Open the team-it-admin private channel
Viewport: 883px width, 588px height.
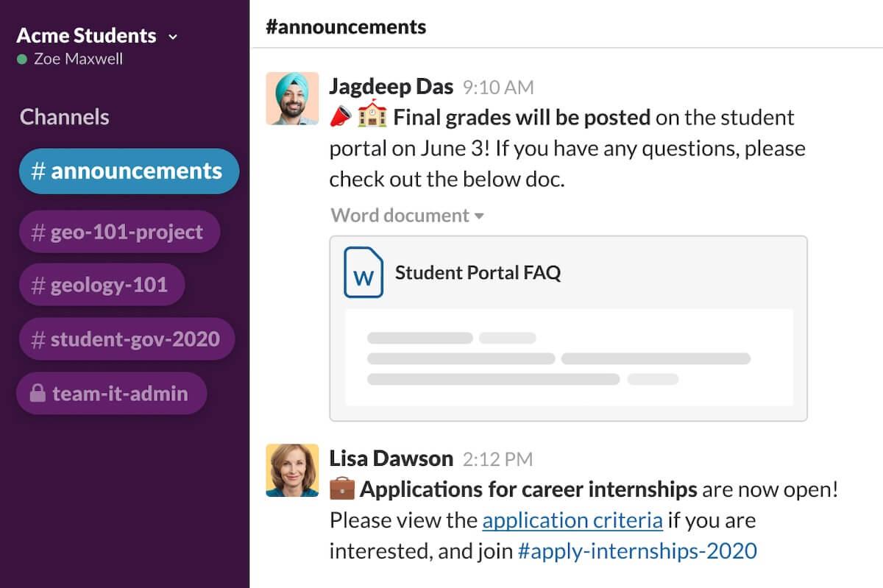click(112, 394)
